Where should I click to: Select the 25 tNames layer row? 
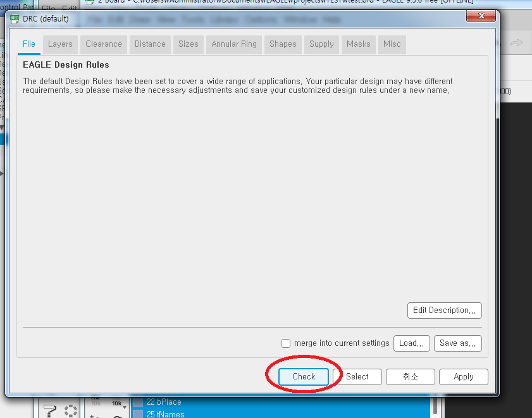(x=280, y=414)
